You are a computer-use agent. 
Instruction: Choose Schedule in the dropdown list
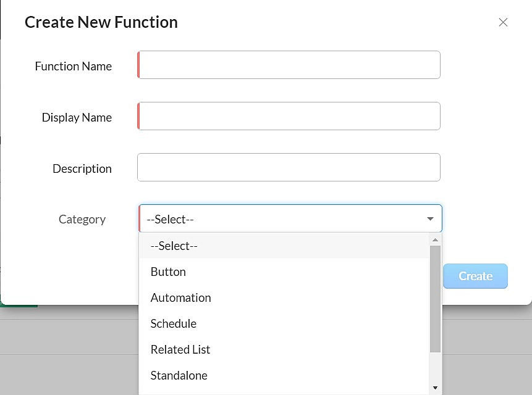click(x=173, y=323)
